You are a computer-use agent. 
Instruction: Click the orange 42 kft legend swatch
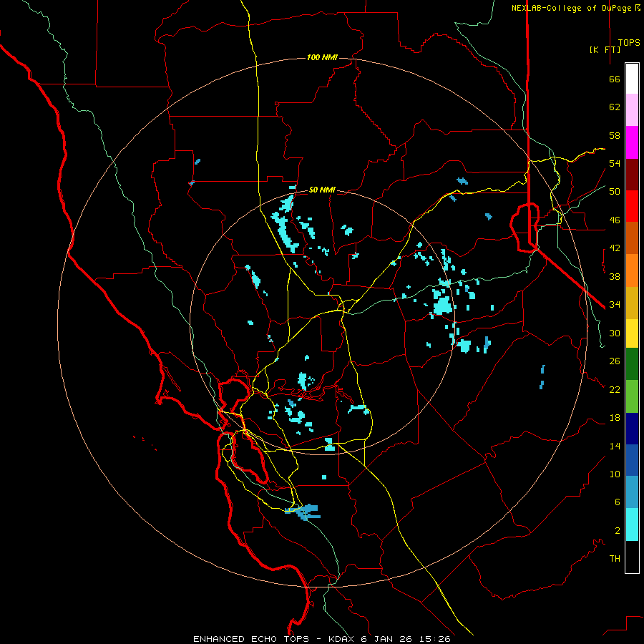tap(632, 270)
